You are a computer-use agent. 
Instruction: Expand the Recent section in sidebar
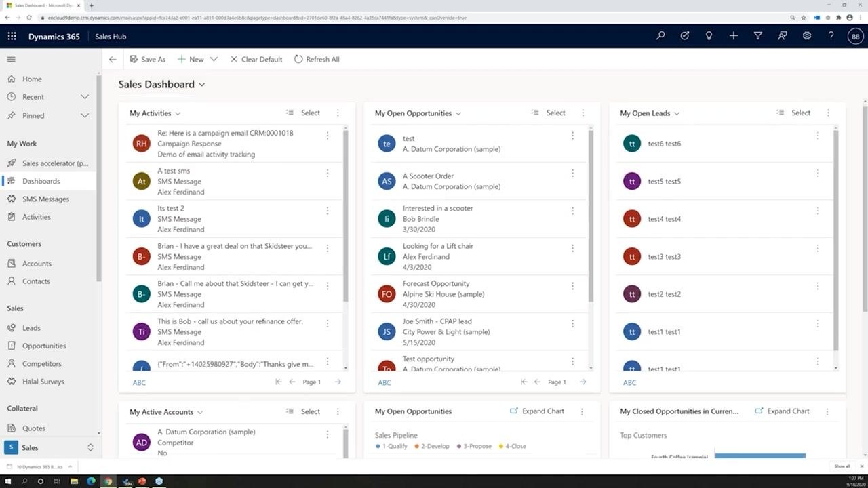85,97
